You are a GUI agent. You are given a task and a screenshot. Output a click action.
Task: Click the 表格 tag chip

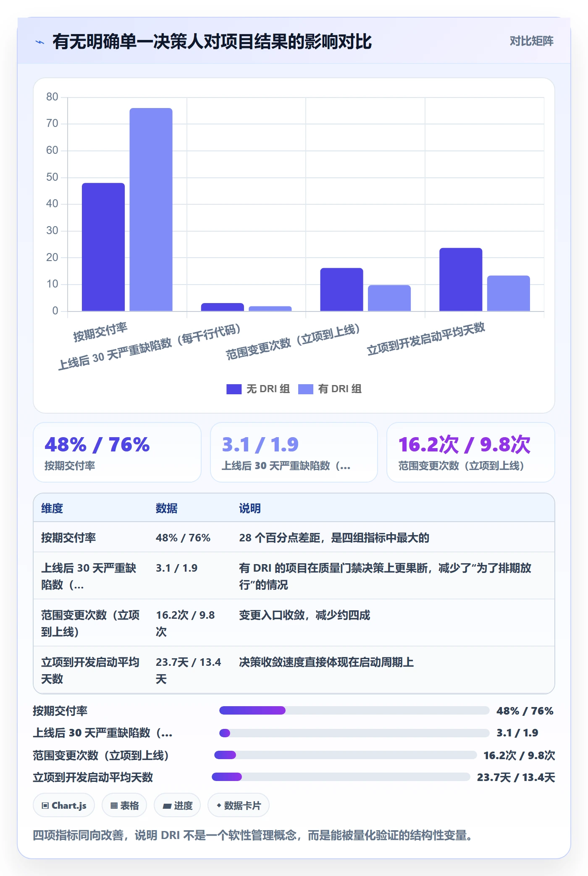[x=124, y=805]
